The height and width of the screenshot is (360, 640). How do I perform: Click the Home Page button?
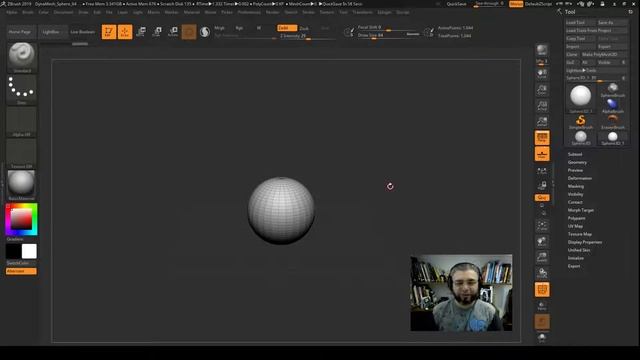[x=20, y=31]
